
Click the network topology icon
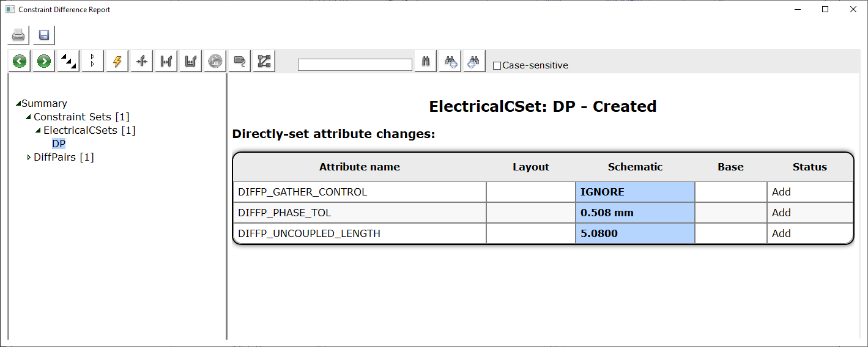[x=264, y=61]
